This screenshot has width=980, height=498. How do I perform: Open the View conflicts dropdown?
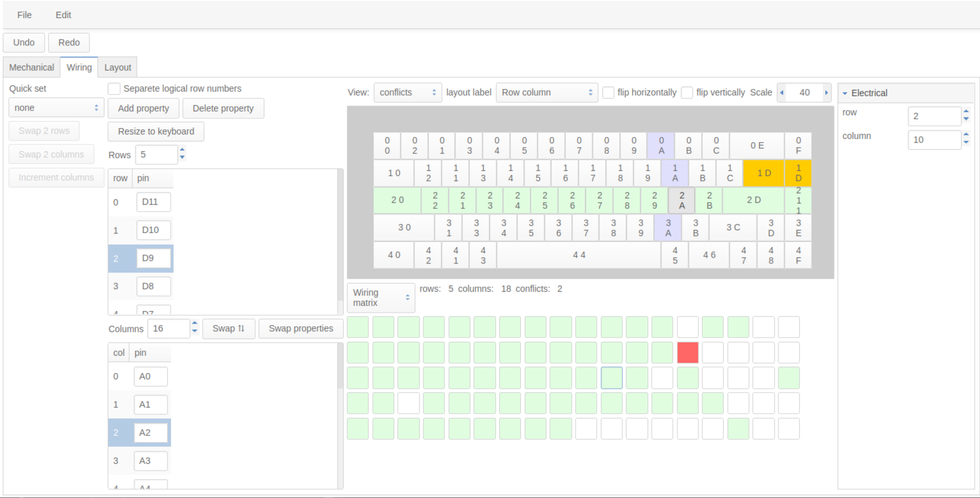coord(407,93)
